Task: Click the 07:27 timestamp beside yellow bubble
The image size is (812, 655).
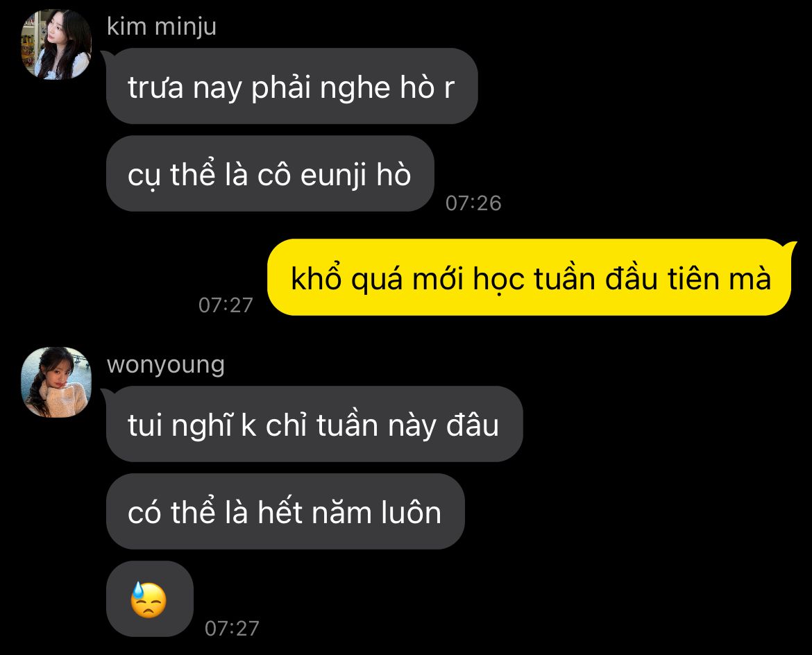Action: pos(226,305)
